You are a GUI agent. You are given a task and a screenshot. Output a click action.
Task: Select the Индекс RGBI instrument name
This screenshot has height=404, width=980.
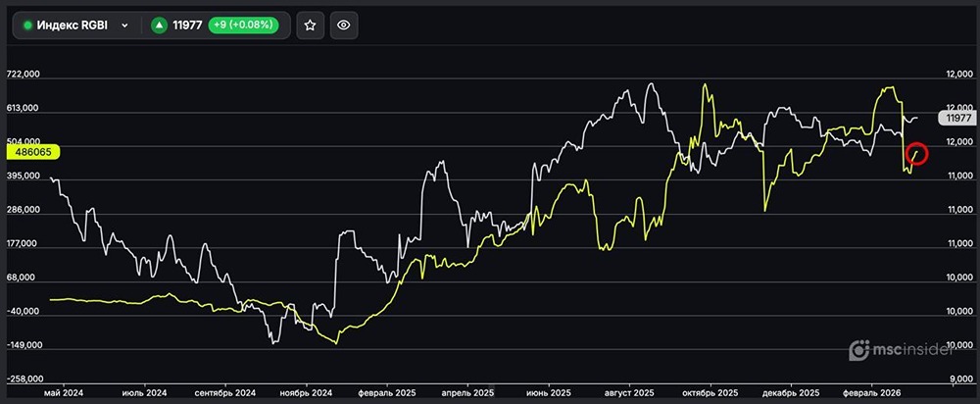tap(73, 25)
